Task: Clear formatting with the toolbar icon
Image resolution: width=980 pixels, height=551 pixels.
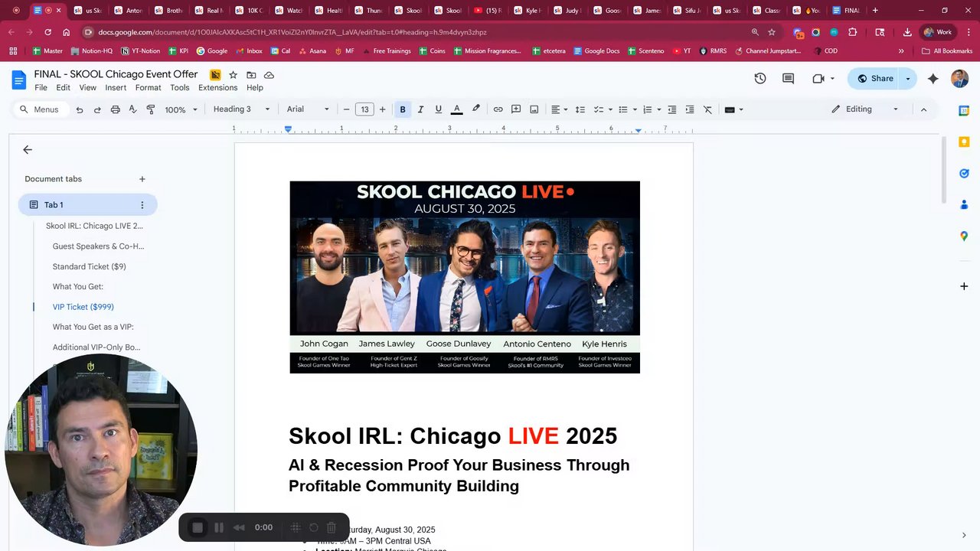Action: coord(707,109)
